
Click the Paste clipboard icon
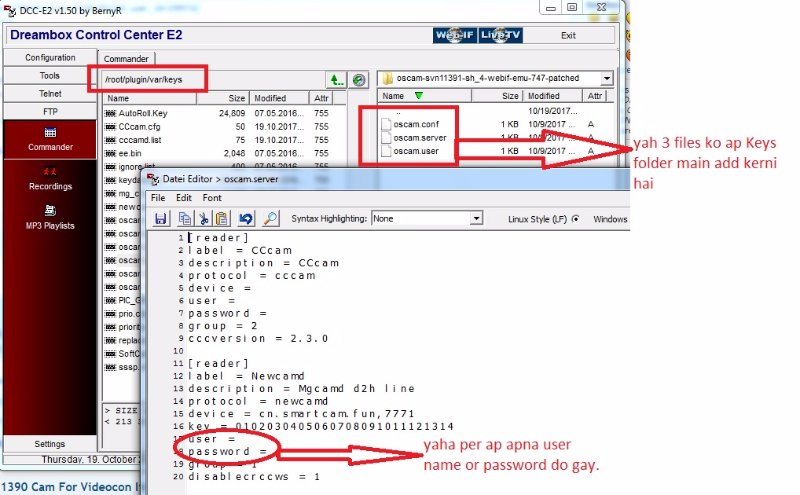tap(219, 218)
